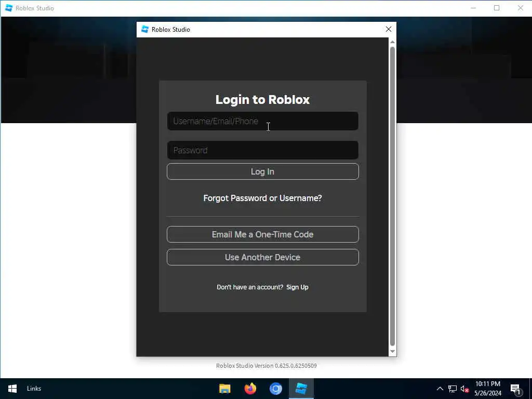Open network status tray icon
Screen dimensions: 532x399
(453, 389)
